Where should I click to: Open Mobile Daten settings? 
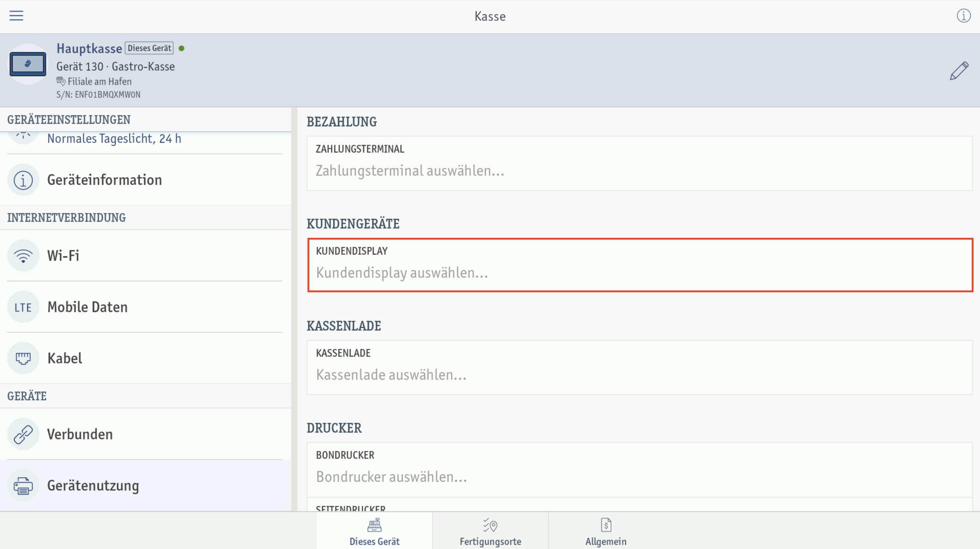(145, 307)
